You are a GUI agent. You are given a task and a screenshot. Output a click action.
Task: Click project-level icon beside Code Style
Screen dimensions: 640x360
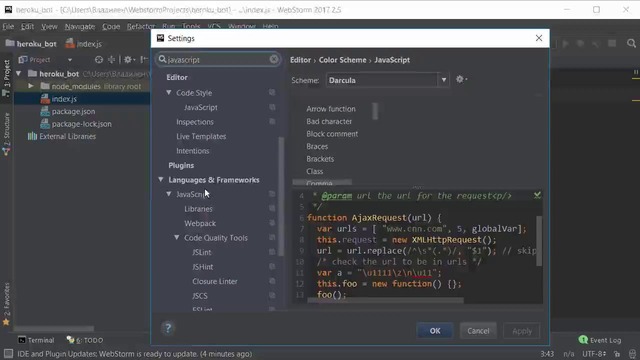(x=272, y=93)
